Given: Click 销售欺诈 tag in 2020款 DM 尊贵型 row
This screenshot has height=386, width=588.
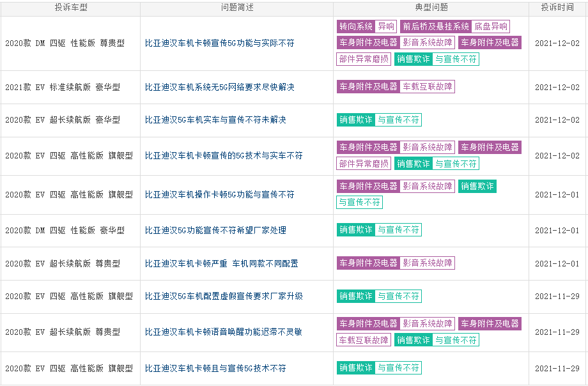Looking at the screenshot, I should pyautogui.click(x=414, y=59).
